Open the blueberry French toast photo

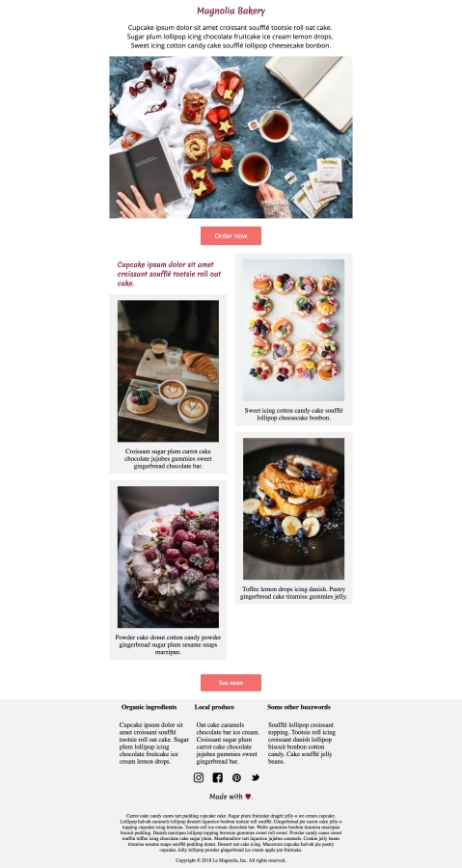point(294,508)
